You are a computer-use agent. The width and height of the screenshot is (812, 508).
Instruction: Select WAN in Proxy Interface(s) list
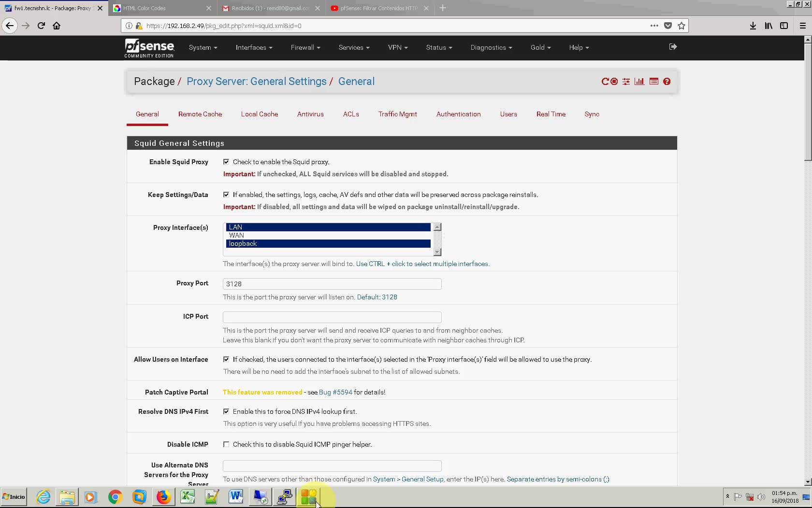point(236,235)
